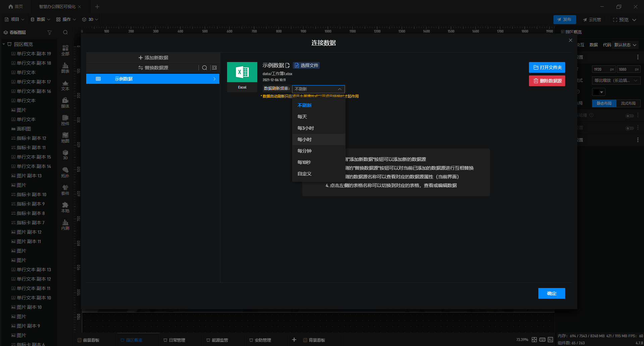Screen dimensions: 644x346
Task: Switch to the 安防管理 page tab
Action: [260, 340]
